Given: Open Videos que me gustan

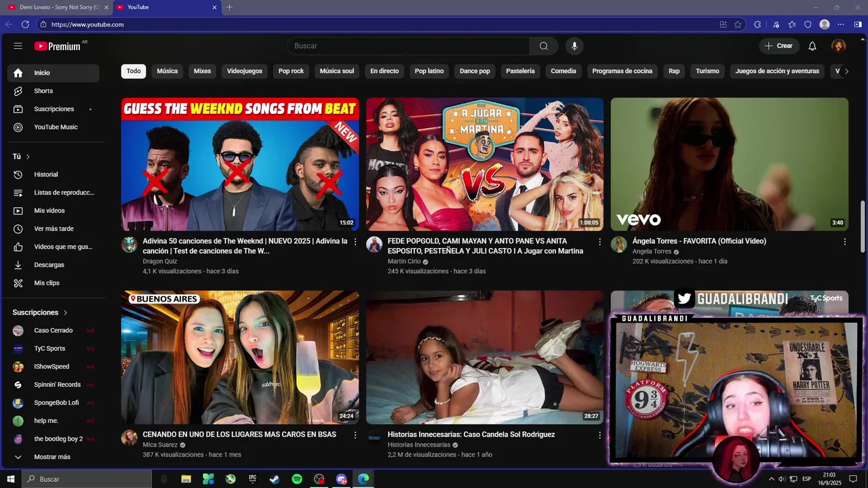Looking at the screenshot, I should click(x=54, y=247).
